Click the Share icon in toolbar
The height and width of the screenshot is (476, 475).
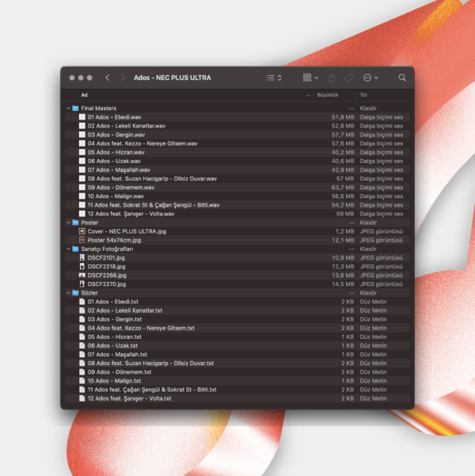pyautogui.click(x=332, y=78)
